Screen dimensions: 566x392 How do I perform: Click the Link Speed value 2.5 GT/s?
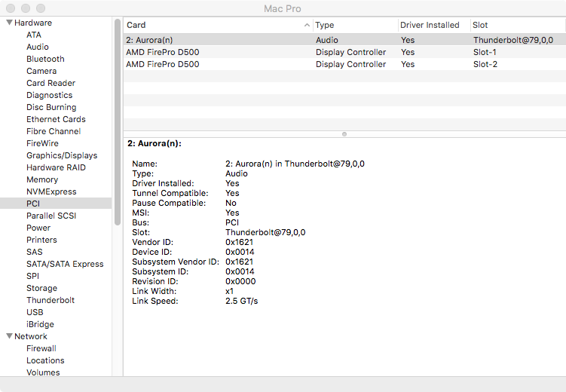coord(241,301)
